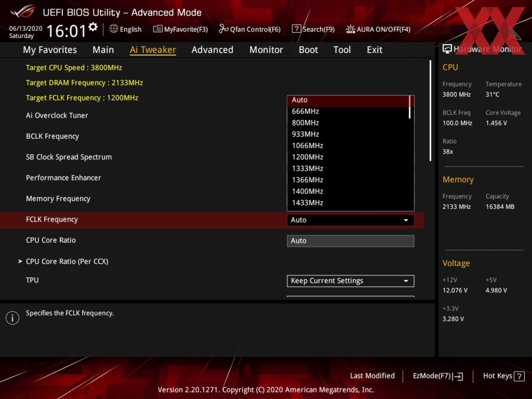532x399 pixels.
Task: Click the +12V 12.076 V reading
Action: (455, 291)
